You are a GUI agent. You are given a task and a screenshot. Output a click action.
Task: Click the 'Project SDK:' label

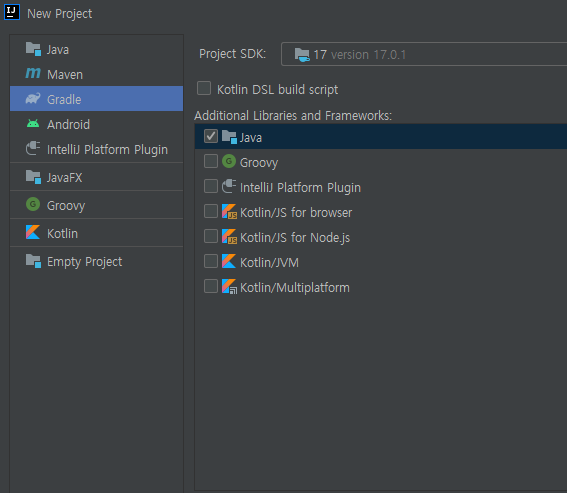click(233, 54)
